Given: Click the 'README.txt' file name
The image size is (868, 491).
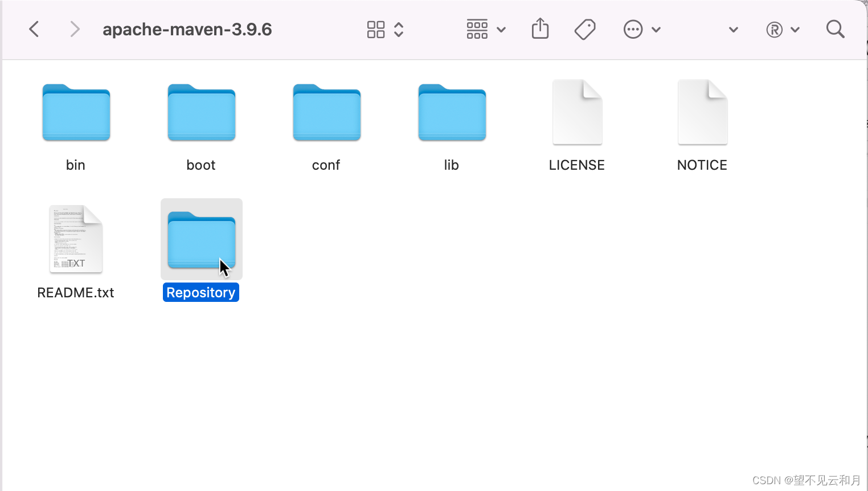Looking at the screenshot, I should coord(76,293).
